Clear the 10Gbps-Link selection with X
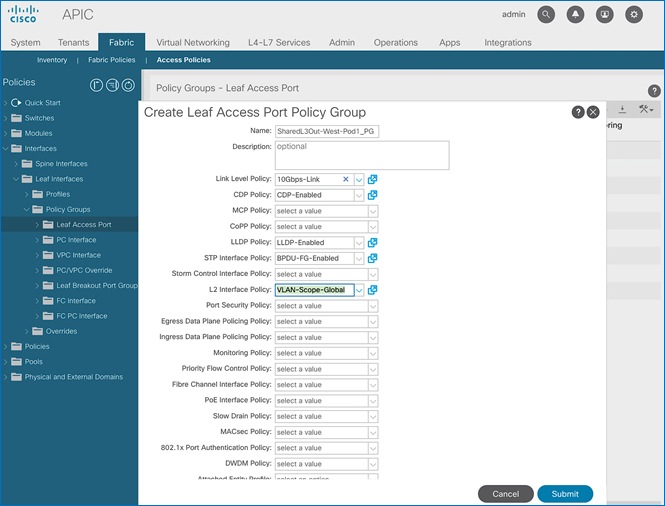 [346, 179]
